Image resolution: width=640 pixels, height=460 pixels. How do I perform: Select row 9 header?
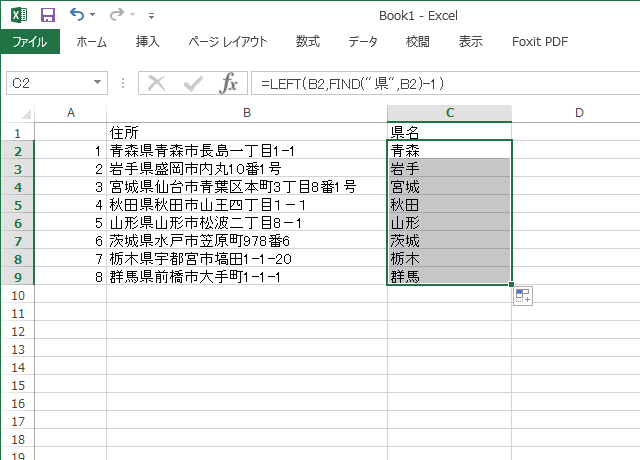click(x=18, y=277)
